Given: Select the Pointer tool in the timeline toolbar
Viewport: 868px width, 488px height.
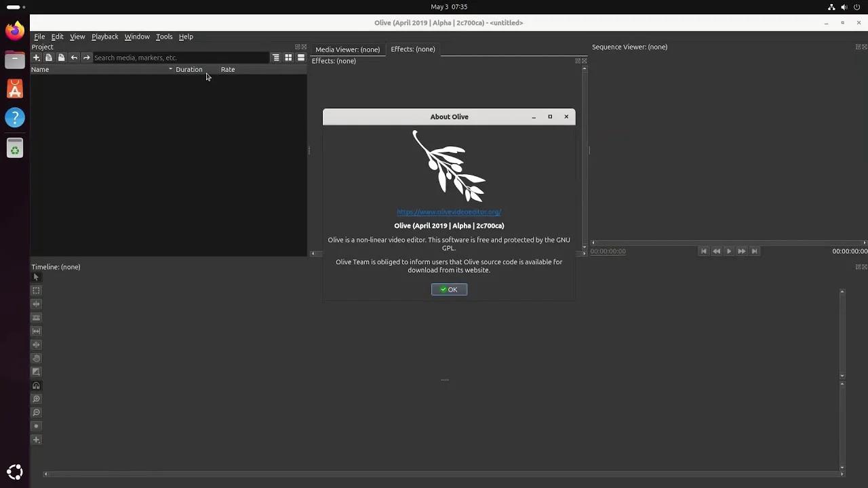Looking at the screenshot, I should [x=36, y=277].
